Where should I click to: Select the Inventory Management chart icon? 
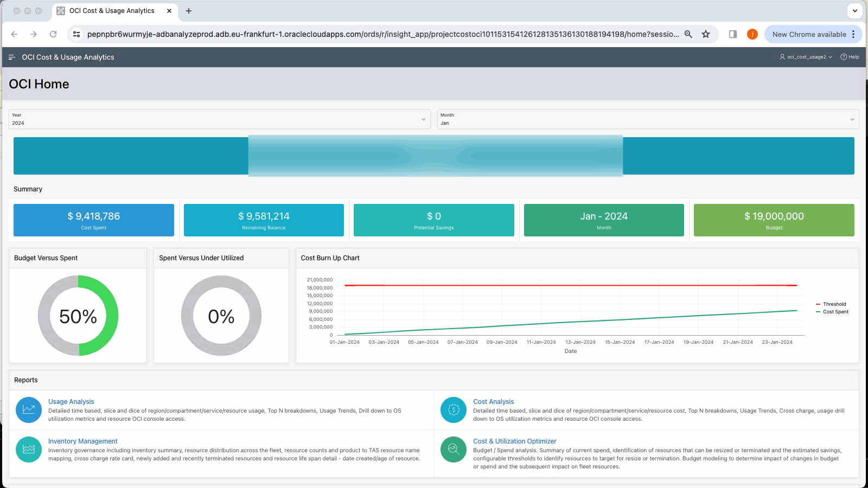28,450
